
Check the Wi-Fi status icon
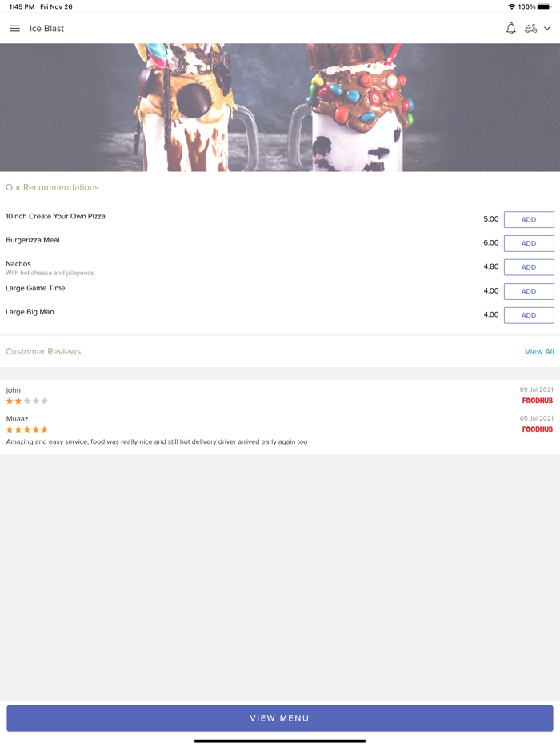point(512,6)
